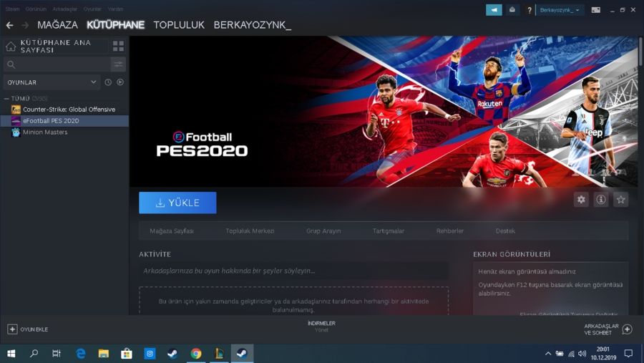This screenshot has width=644, height=363.
Task: Show hidden system tray icons
Action: click(548, 354)
